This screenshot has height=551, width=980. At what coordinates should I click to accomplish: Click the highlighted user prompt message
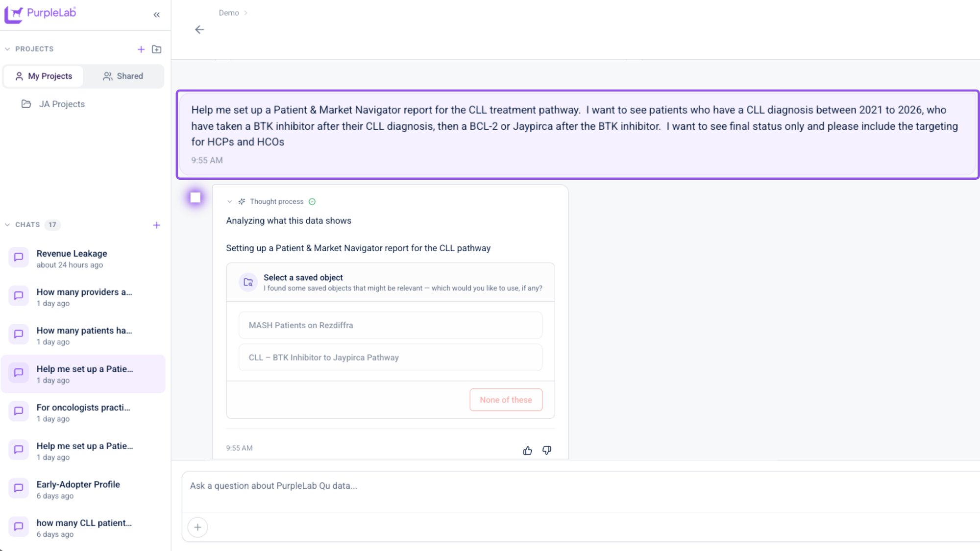578,135
